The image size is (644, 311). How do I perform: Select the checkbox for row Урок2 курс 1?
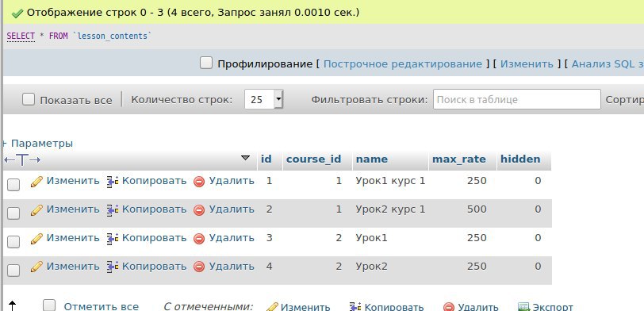tap(13, 213)
